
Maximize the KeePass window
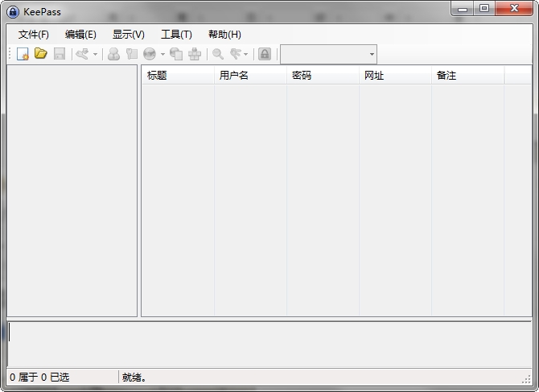(484, 9)
